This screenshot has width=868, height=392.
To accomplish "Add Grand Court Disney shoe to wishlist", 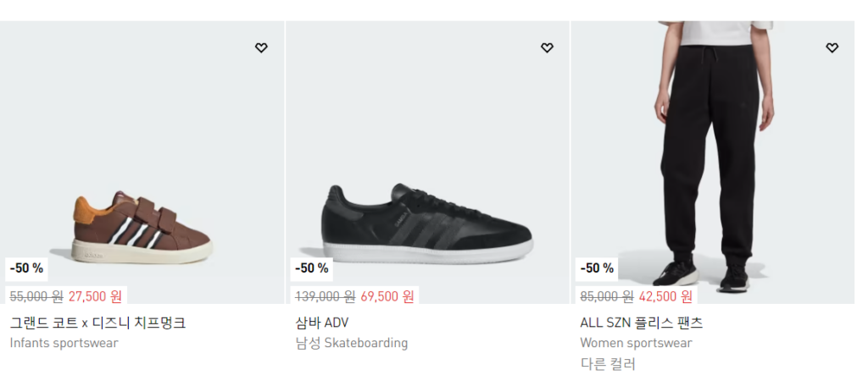I will point(261,48).
